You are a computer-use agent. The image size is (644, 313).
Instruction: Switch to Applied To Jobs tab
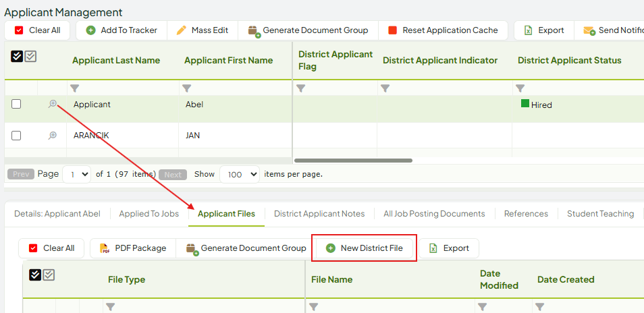click(149, 214)
